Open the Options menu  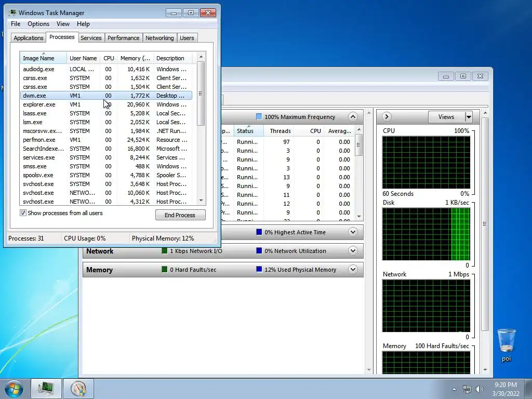click(38, 24)
